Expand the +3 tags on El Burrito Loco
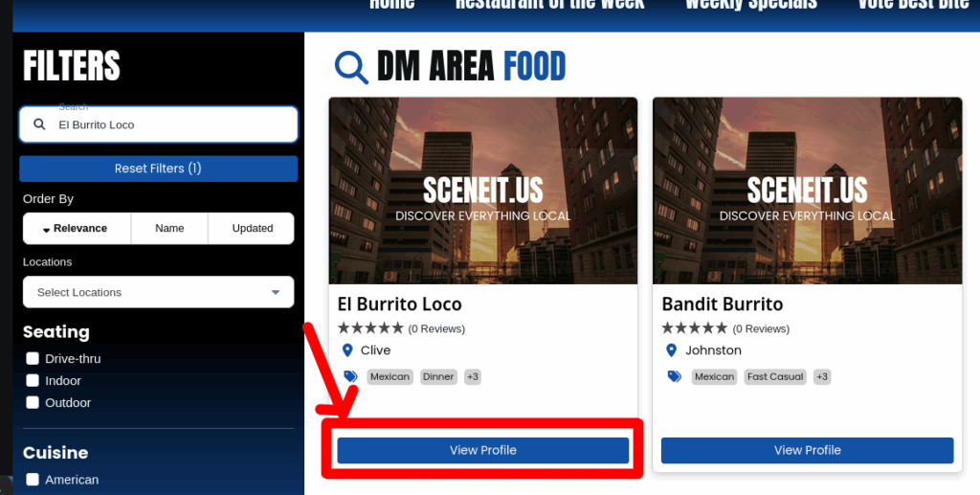Screen dimensions: 980x495 473,377
